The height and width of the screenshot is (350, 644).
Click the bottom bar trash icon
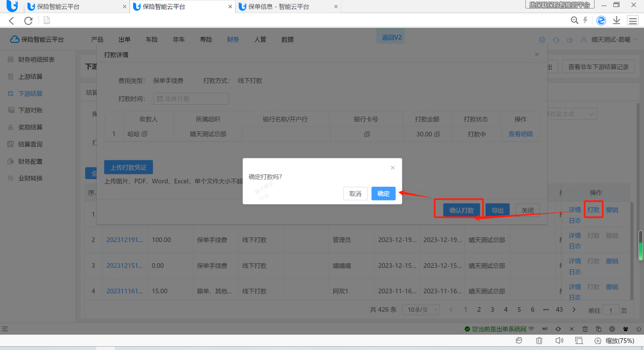point(539,341)
